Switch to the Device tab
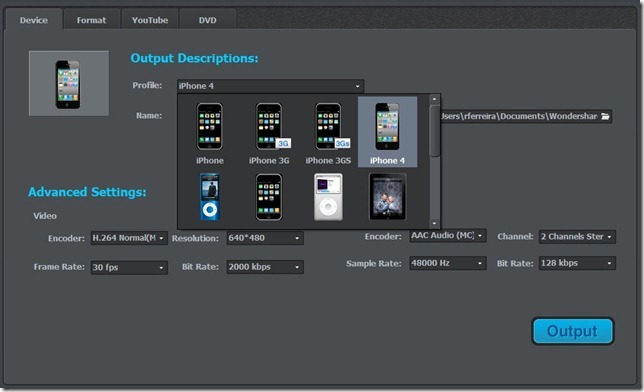This screenshot has height=392, width=644. tap(34, 20)
